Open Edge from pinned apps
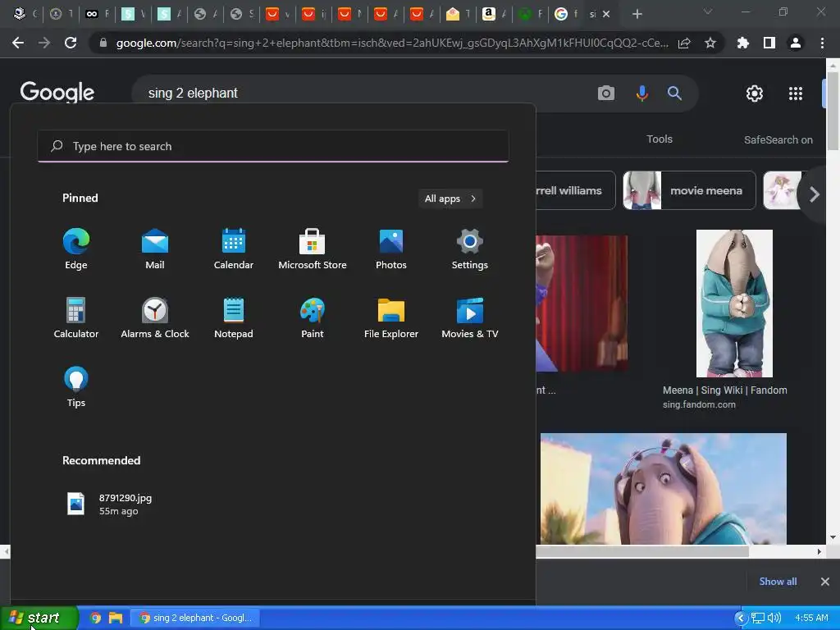 pyautogui.click(x=76, y=249)
